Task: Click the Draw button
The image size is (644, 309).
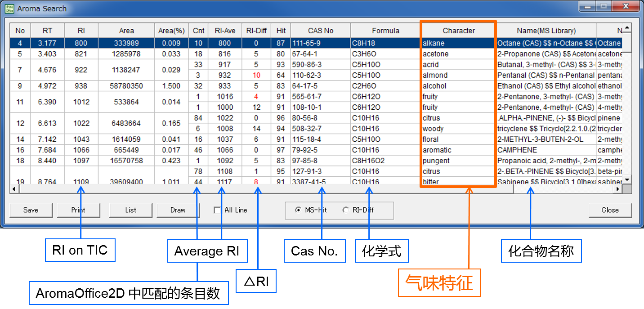Action: (178, 210)
